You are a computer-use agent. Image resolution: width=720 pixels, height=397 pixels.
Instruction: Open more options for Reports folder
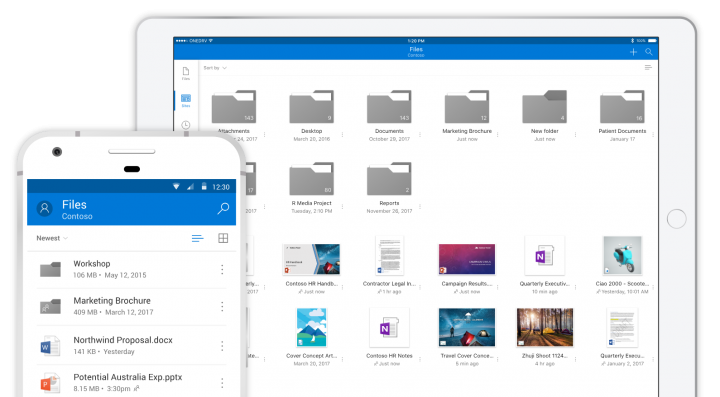tap(420, 207)
